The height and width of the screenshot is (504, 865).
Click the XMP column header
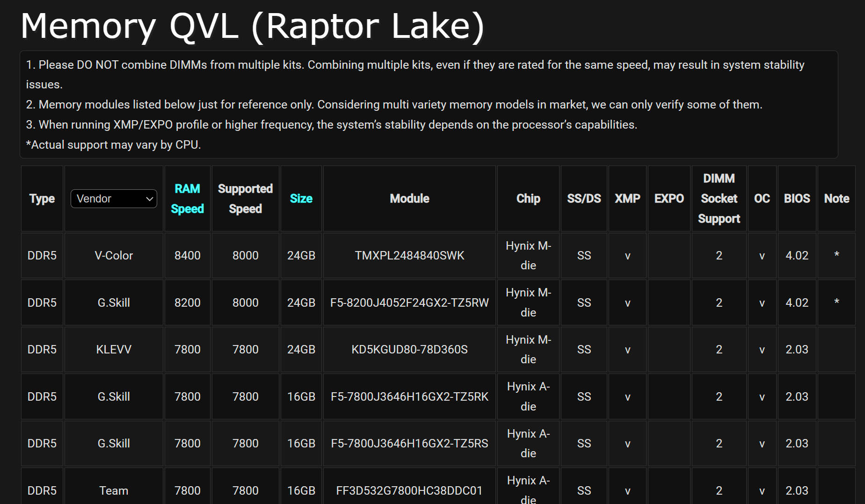pos(627,199)
